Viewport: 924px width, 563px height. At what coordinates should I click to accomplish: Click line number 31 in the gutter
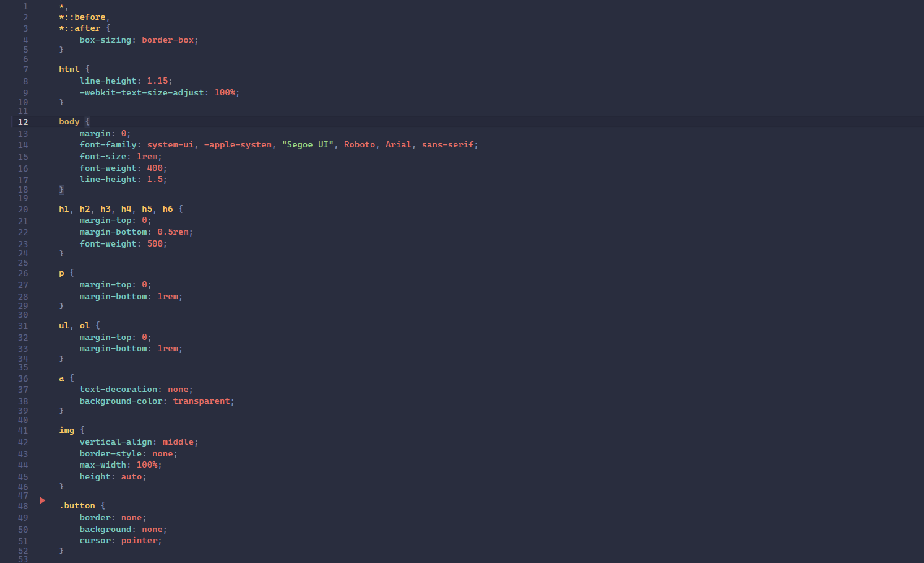(23, 326)
